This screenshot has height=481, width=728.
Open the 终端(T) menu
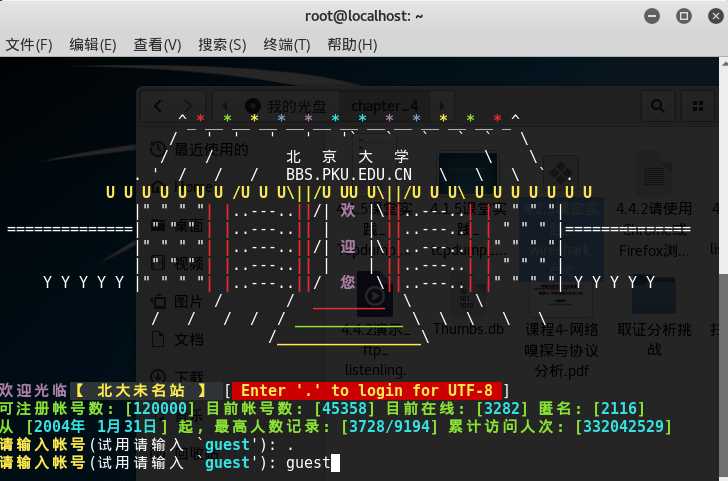(286, 45)
